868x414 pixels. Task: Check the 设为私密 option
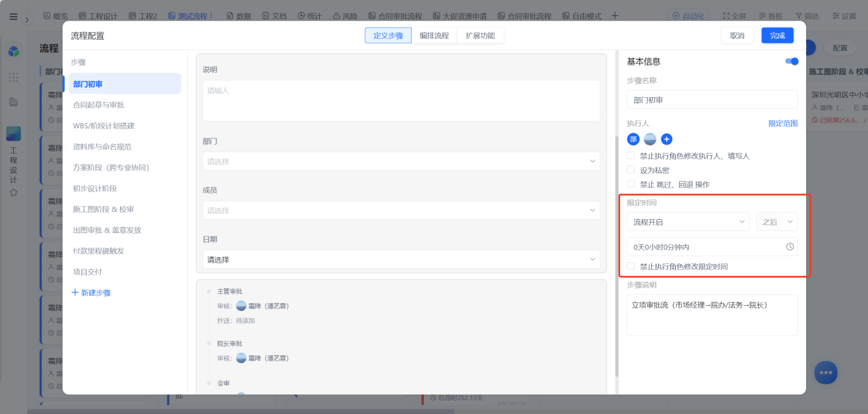pyautogui.click(x=631, y=170)
